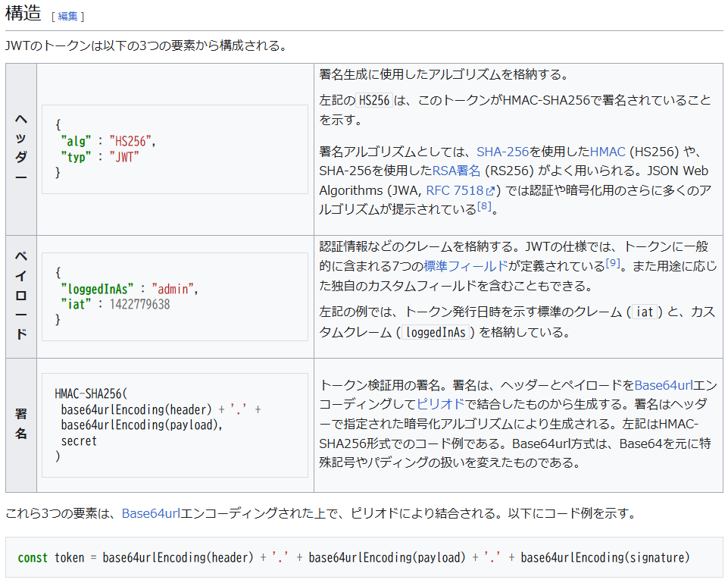Click HMAC-SHA256( in signature code
Viewport: 728px width, 583px height.
91,394
